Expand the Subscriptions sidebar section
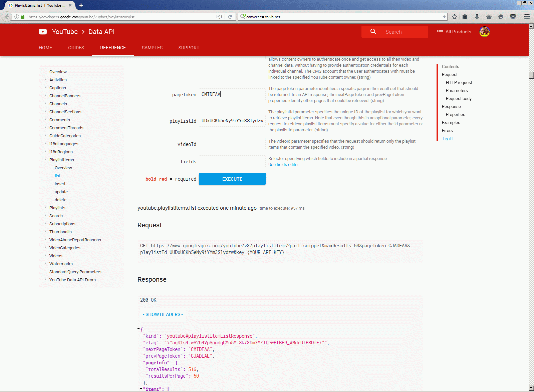 click(x=45, y=223)
